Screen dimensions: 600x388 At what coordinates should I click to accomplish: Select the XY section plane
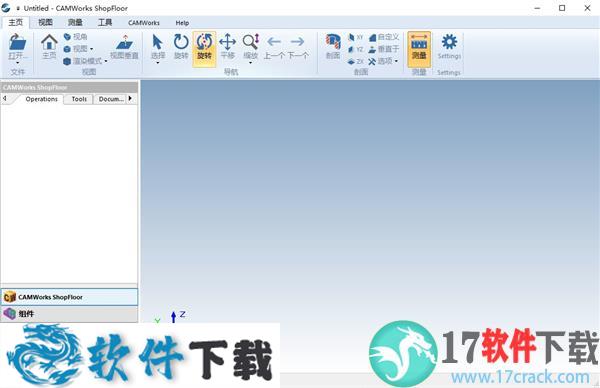[355, 37]
